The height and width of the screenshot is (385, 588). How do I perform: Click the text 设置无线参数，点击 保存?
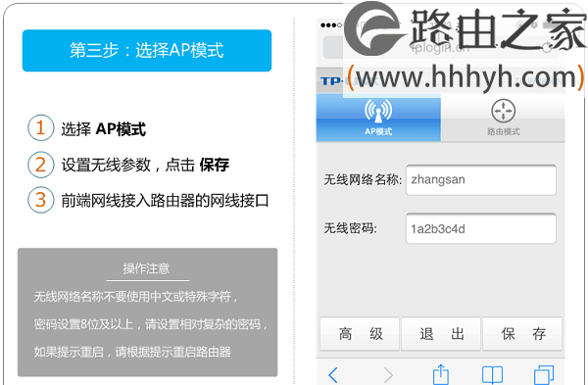click(x=145, y=165)
